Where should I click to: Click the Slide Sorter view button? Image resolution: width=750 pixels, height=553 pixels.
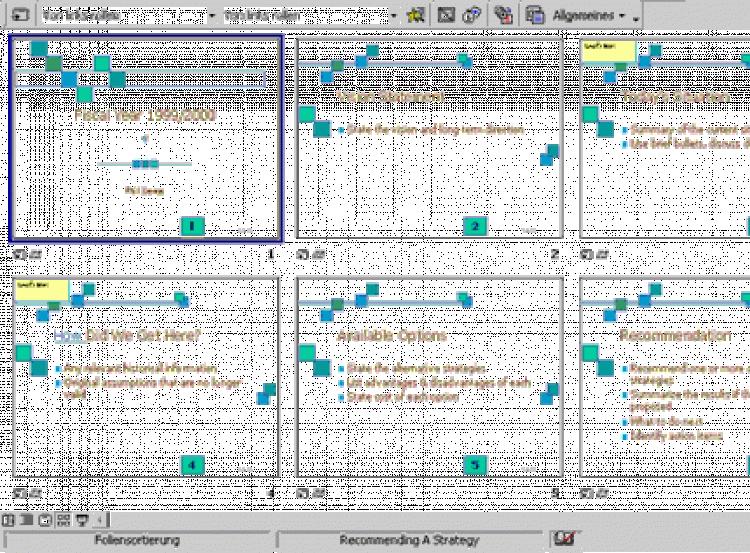pos(64,520)
